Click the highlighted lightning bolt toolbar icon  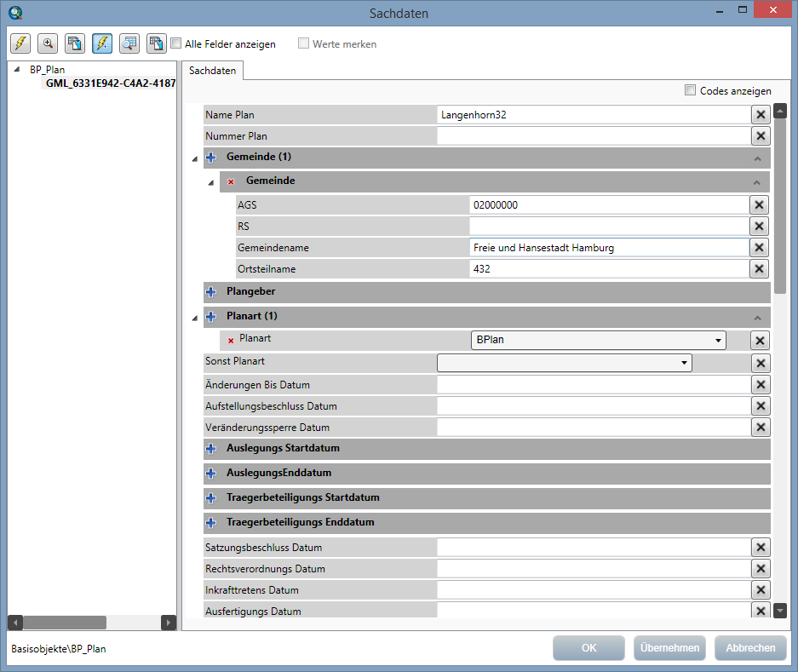pyautogui.click(x=102, y=43)
